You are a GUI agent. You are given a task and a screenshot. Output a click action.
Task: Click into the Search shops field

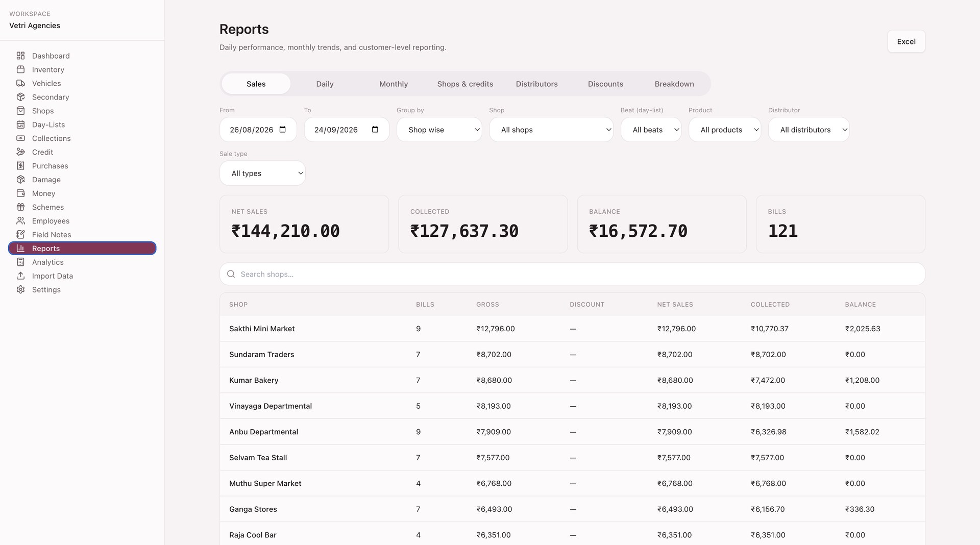[x=572, y=274]
